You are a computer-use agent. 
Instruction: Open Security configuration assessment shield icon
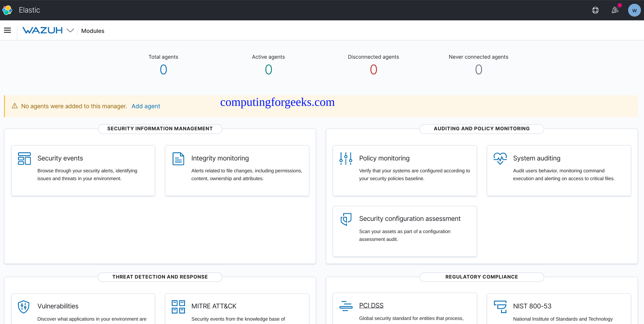click(x=346, y=219)
